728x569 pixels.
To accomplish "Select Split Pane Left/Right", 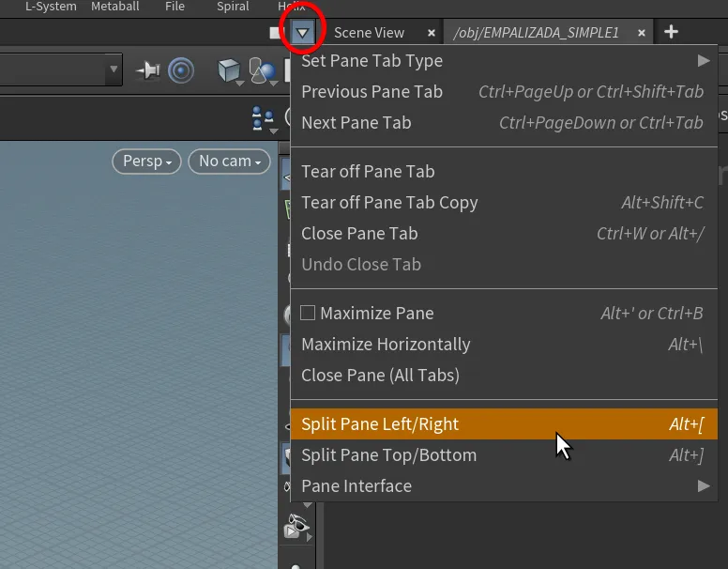I will point(504,424).
